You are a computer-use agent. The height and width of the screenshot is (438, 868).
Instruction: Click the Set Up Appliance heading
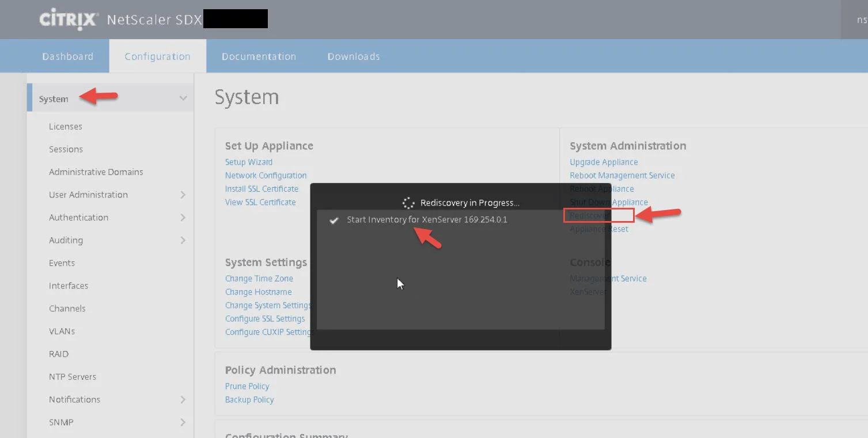point(269,146)
